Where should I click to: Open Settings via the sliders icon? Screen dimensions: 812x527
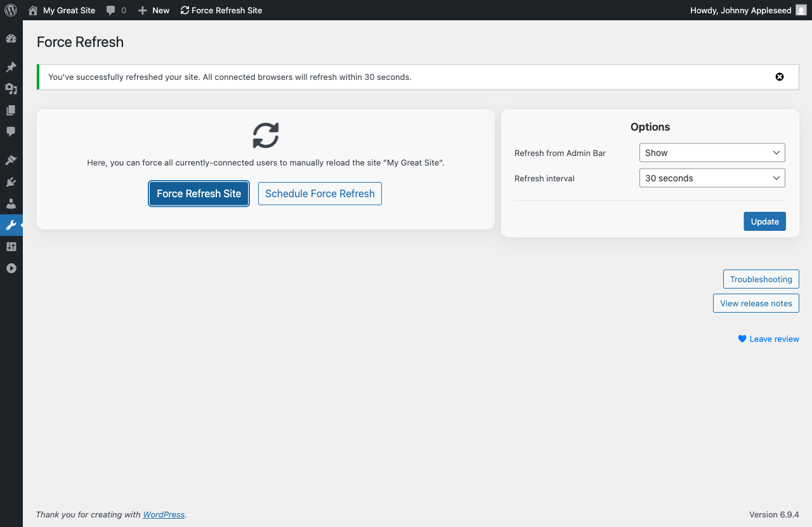coord(11,247)
